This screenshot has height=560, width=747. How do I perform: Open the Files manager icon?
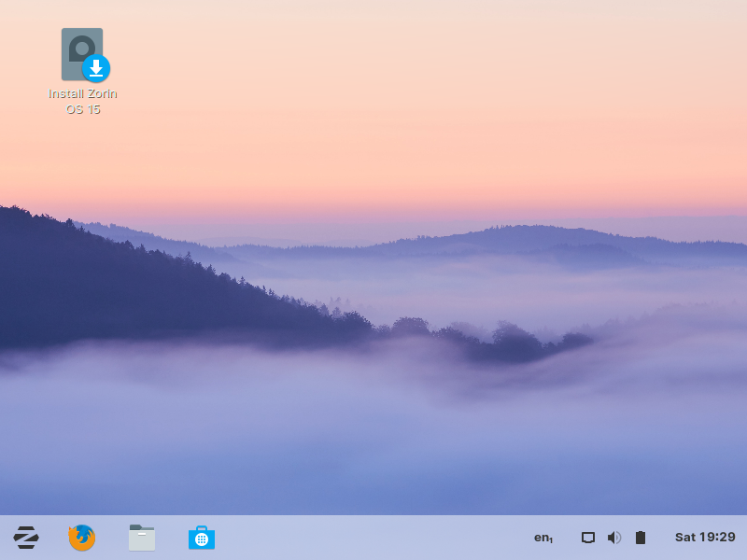pos(142,538)
